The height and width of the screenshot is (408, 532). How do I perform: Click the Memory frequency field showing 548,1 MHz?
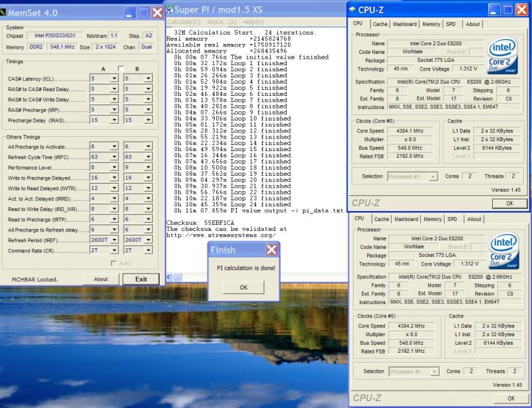tap(63, 47)
